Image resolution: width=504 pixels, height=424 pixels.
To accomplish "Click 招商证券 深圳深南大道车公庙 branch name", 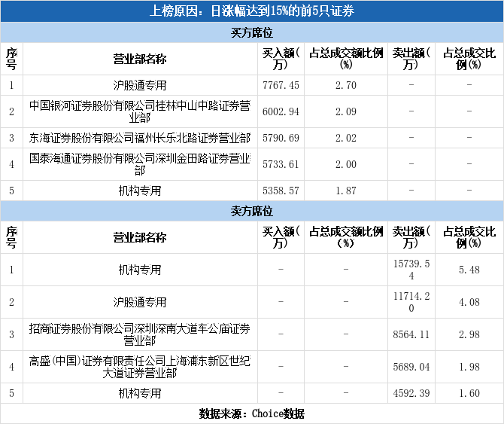I will tap(140, 334).
